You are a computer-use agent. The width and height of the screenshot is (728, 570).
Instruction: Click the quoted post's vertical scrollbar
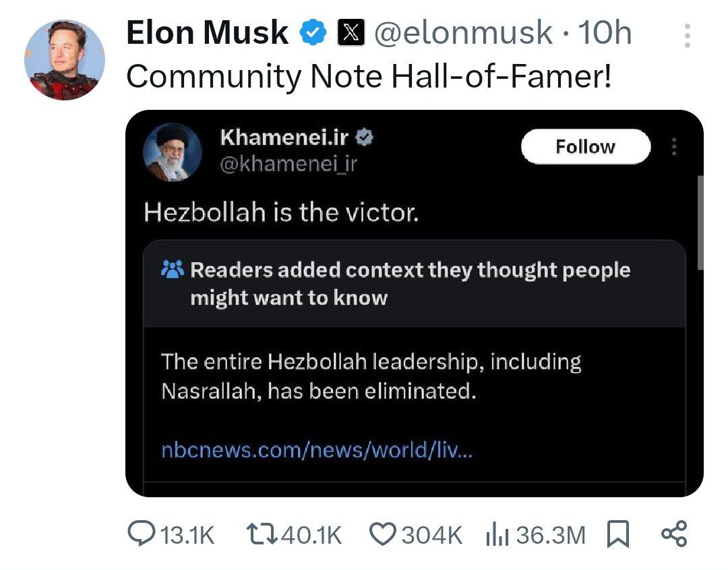click(699, 222)
